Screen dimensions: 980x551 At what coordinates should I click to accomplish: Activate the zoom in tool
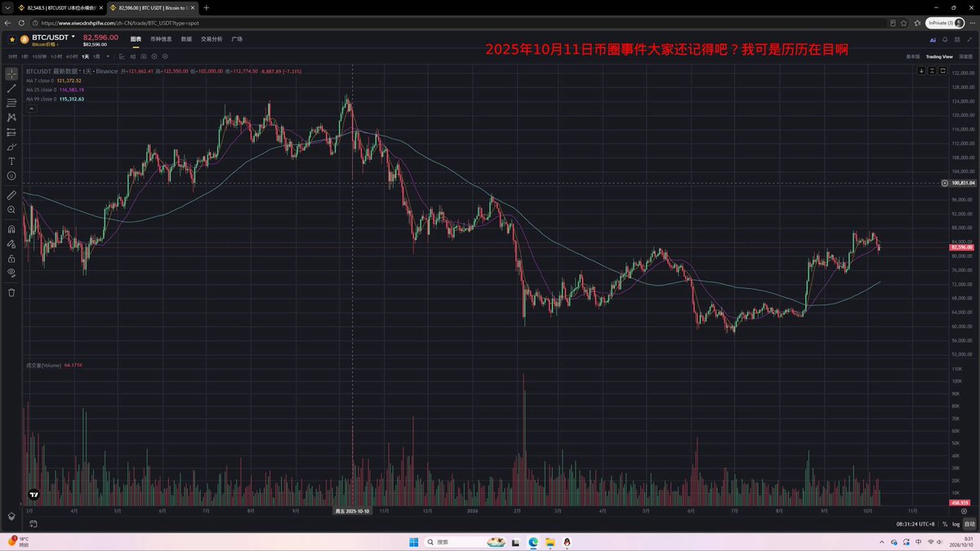coord(11,210)
